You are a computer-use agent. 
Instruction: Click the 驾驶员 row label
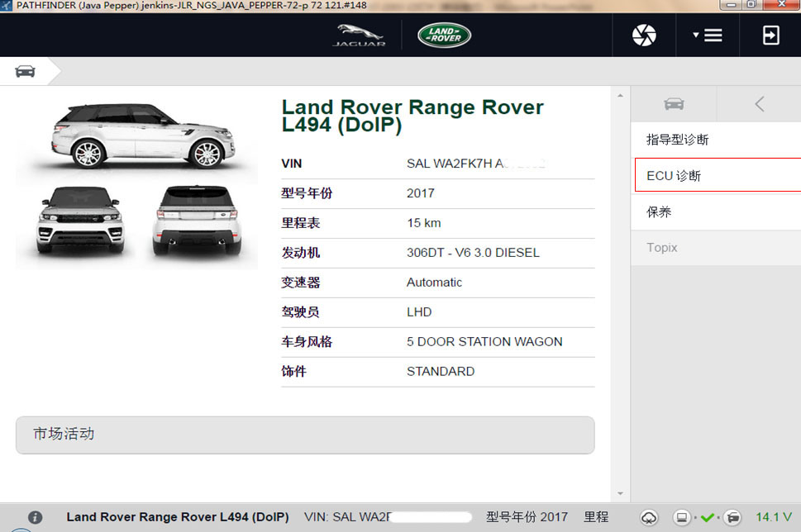click(300, 312)
